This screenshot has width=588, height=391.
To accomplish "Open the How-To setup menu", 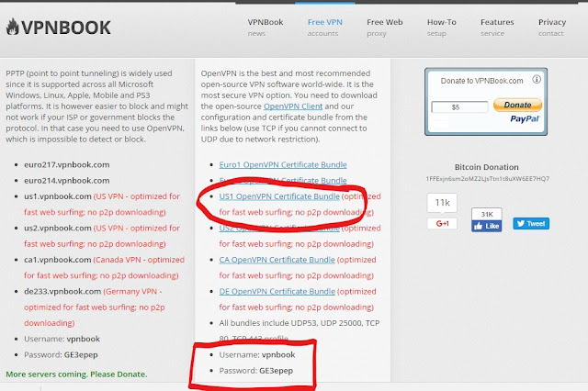I will click(441, 28).
